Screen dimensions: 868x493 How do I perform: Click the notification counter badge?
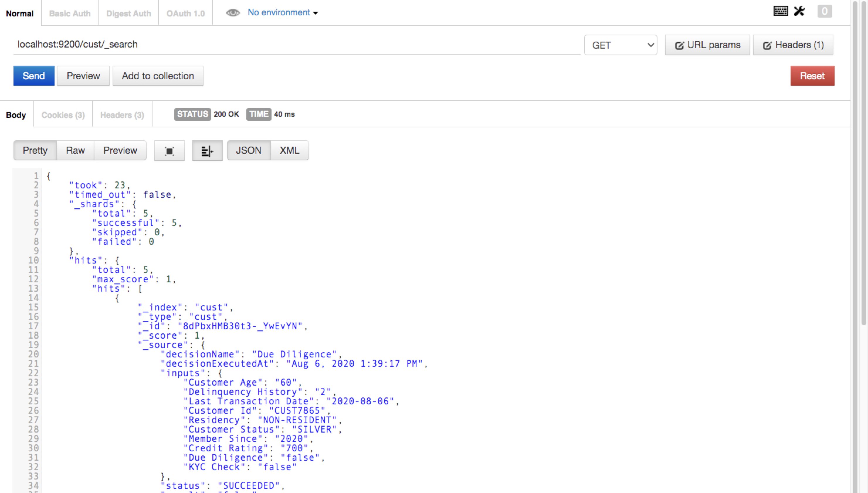pyautogui.click(x=824, y=11)
